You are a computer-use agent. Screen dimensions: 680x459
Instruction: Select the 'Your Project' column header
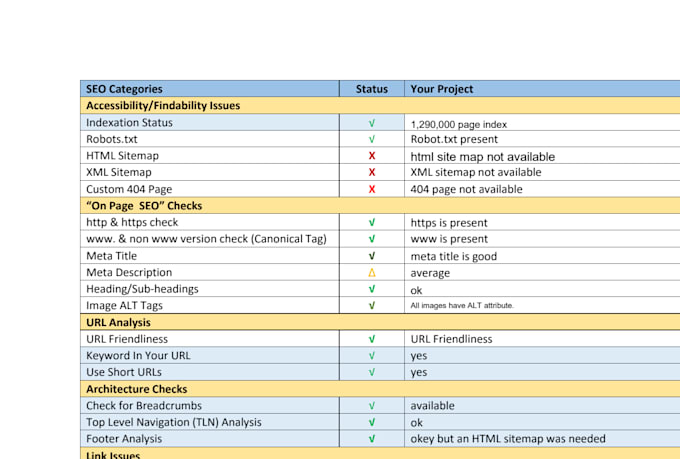tap(542, 89)
